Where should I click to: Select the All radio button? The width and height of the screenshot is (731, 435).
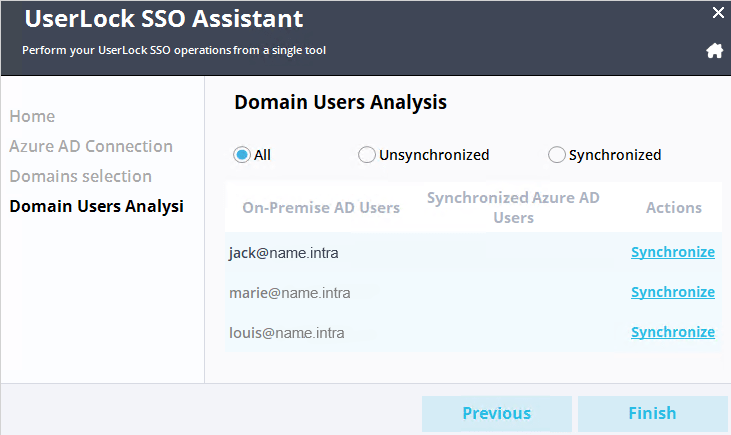[x=242, y=155]
